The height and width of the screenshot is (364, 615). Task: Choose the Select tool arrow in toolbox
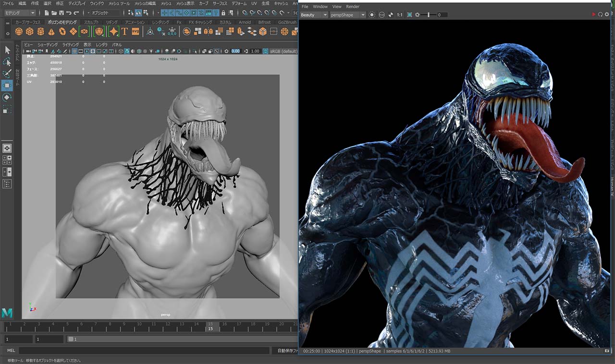(7, 50)
